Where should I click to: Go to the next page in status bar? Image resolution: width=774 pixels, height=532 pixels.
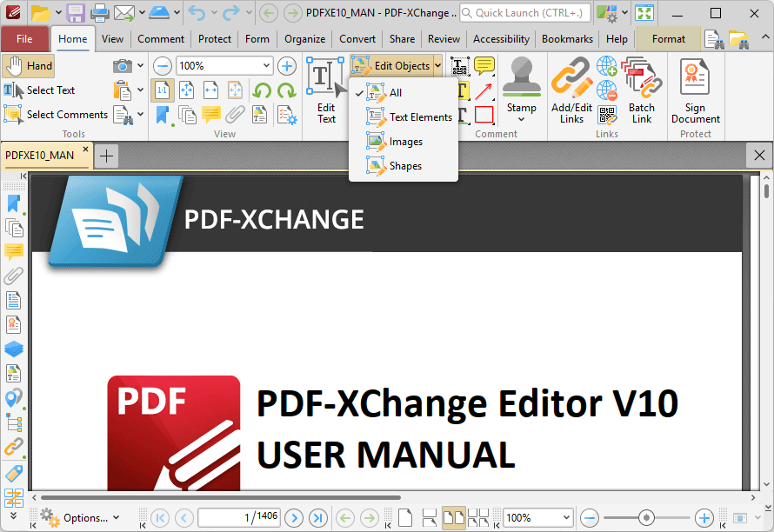point(294,518)
